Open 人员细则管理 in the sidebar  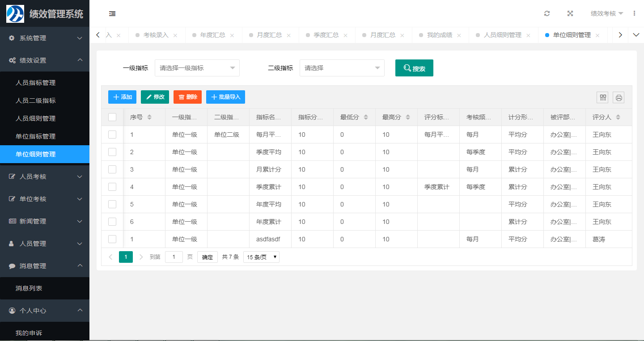[x=36, y=118]
